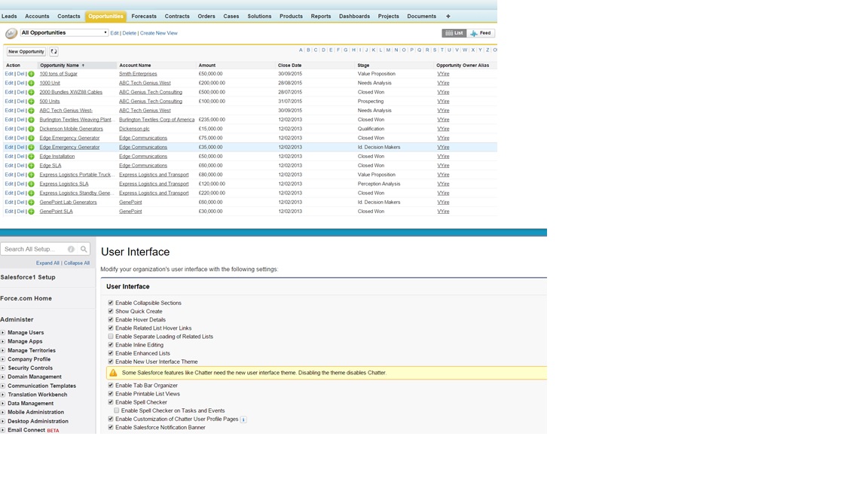Toggle Show Quick Create checkbox
This screenshot has width=868, height=488.
(x=111, y=311)
